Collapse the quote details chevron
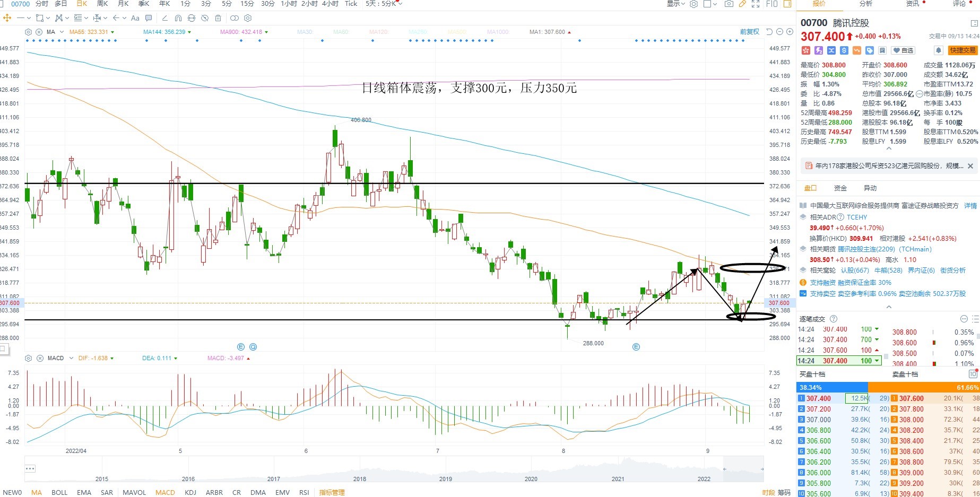Image resolution: width=980 pixels, height=497 pixels. [889, 149]
